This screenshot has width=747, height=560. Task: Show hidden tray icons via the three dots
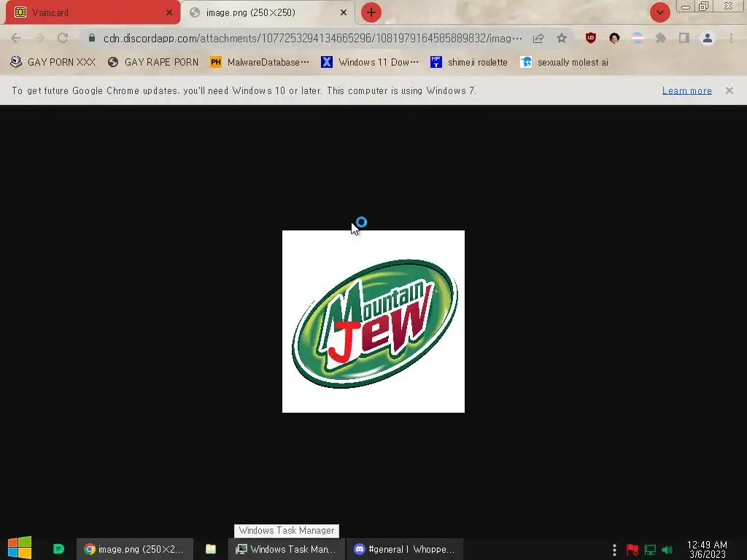coord(614,550)
